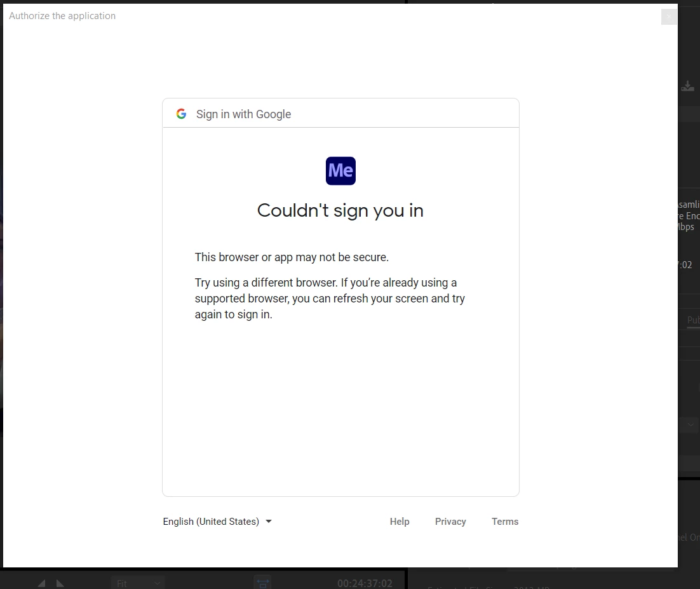Click the "Couldn't sign you in" heading

point(340,211)
